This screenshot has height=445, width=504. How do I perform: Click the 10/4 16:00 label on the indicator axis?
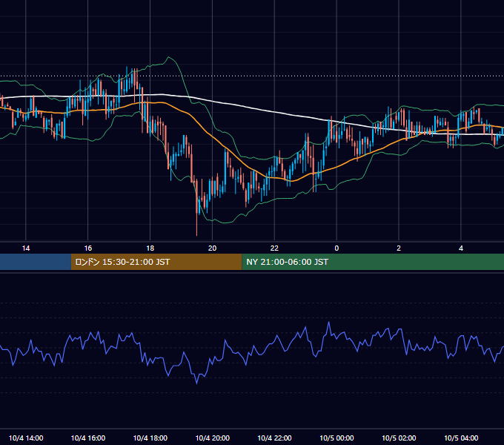87,438
